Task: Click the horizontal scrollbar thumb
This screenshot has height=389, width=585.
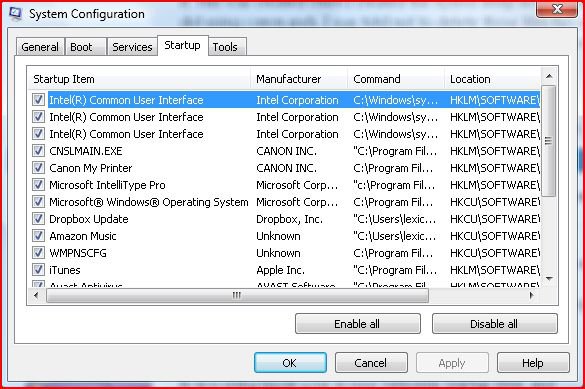Action: (x=237, y=296)
